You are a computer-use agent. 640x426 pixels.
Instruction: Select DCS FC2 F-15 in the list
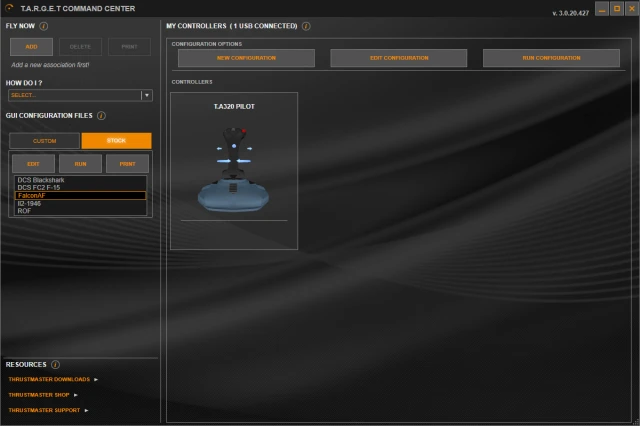coord(80,188)
